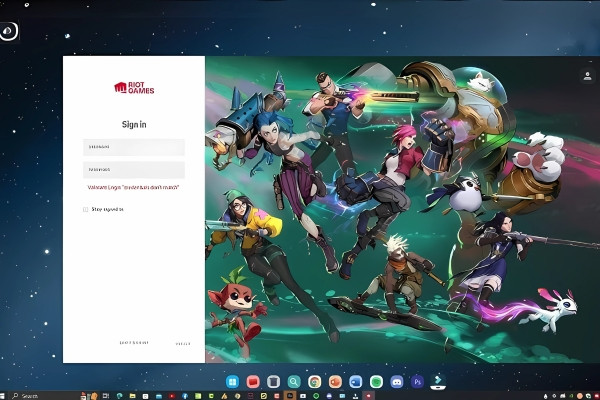Click the version text at bottom right of sign-in panel
600x400 pixels.
click(183, 344)
